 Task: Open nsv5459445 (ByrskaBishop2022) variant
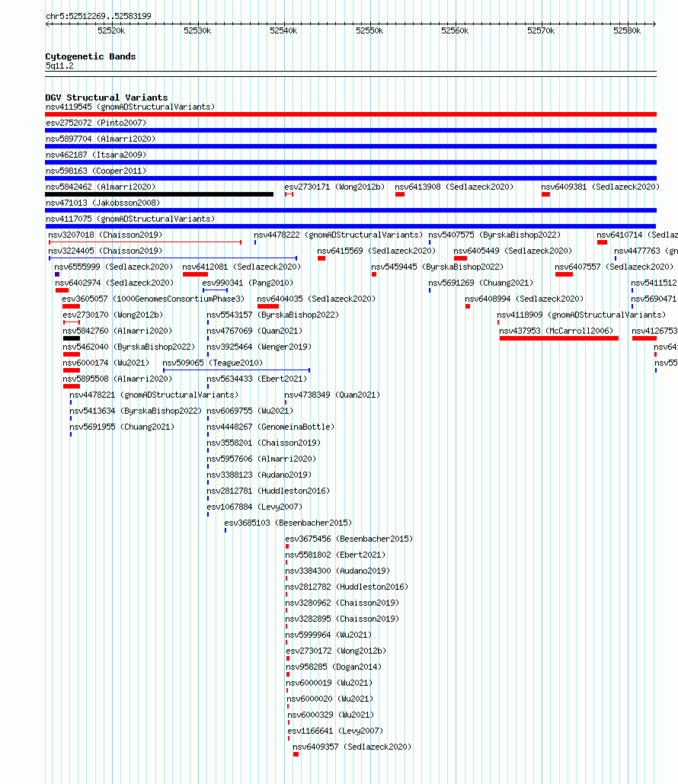tap(437, 267)
